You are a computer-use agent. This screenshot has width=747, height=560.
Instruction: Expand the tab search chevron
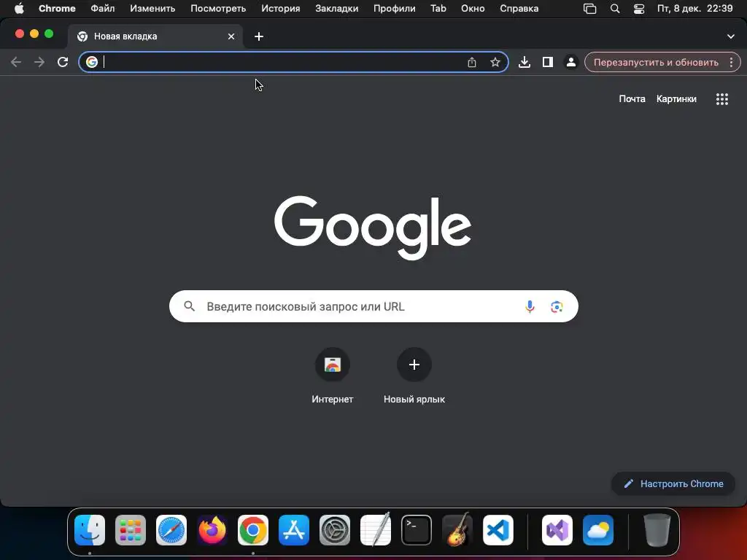tap(730, 36)
